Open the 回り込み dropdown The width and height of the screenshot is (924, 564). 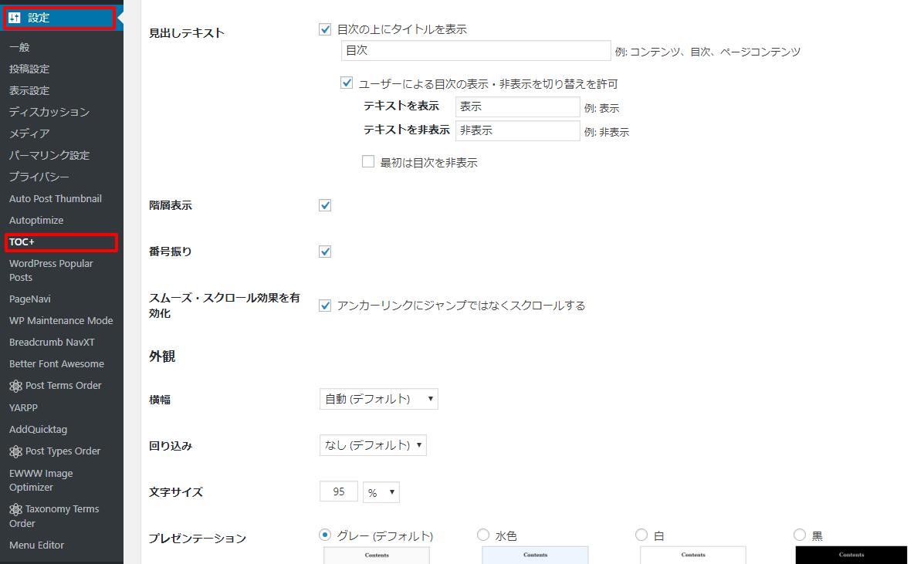click(373, 445)
